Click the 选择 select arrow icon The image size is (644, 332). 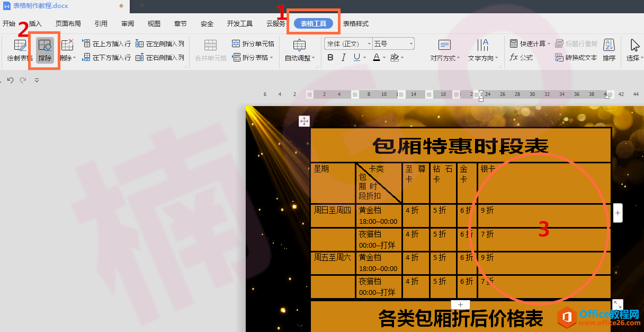[x=635, y=45]
